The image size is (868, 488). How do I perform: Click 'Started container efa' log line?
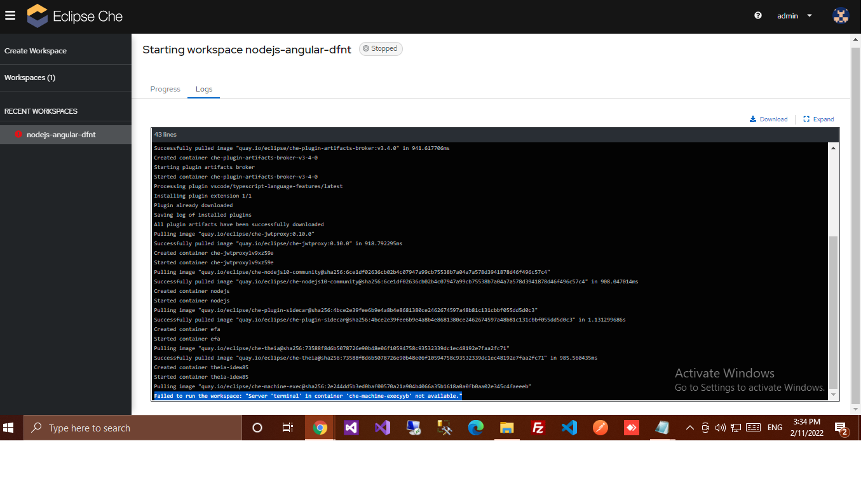tap(187, 339)
